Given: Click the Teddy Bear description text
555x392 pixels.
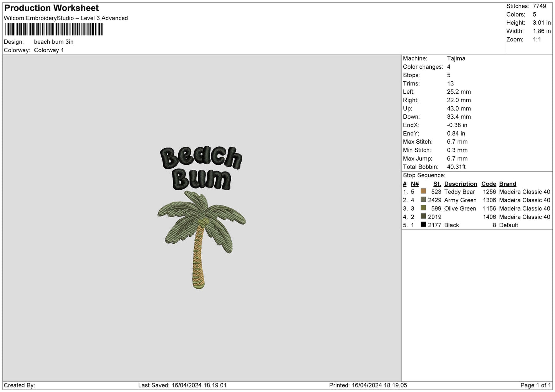Looking at the screenshot, I should 459,192.
